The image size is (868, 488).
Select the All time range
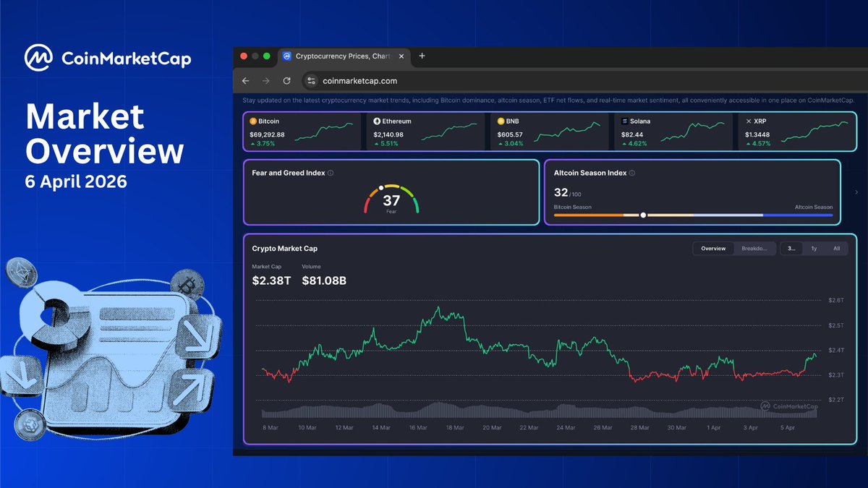point(836,248)
